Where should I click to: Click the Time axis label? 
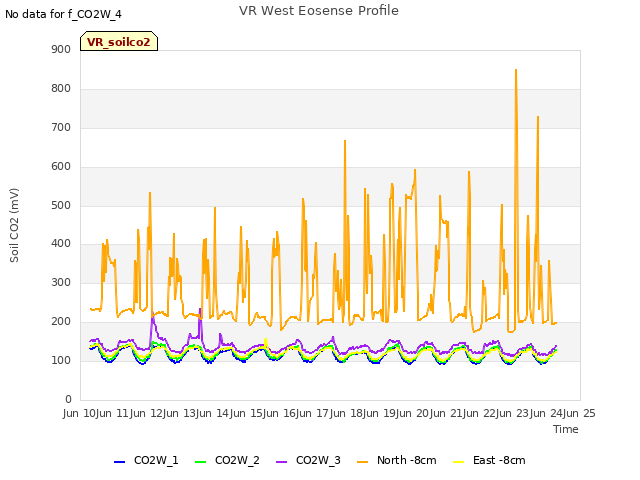tap(566, 429)
